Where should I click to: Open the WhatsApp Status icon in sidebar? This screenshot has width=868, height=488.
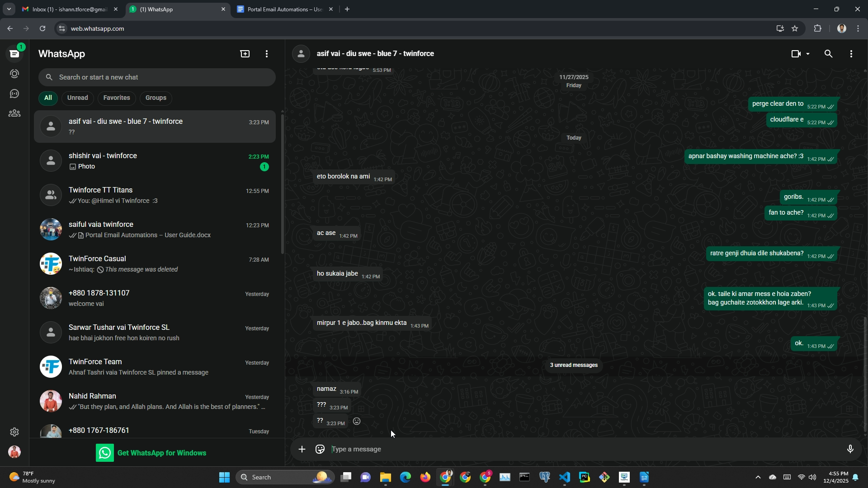(x=14, y=74)
